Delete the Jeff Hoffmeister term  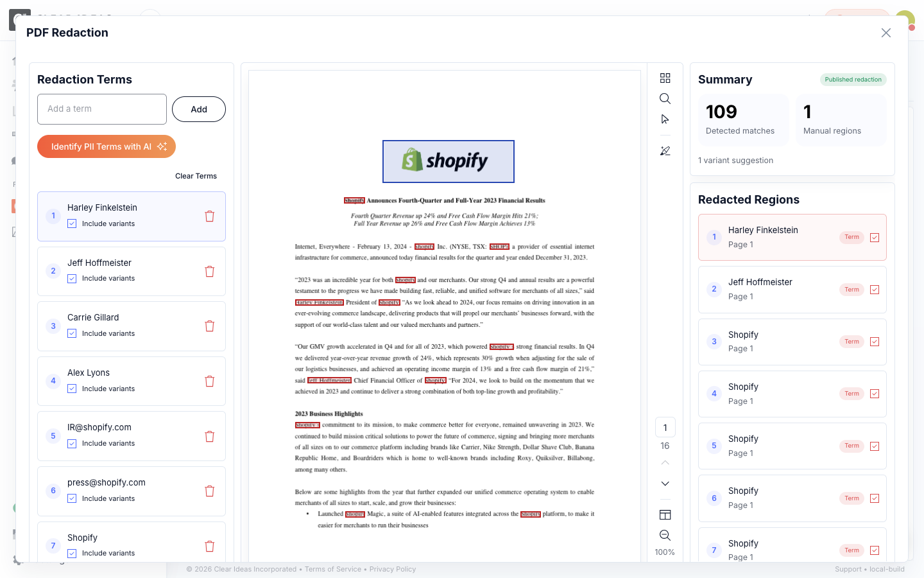[x=209, y=272]
